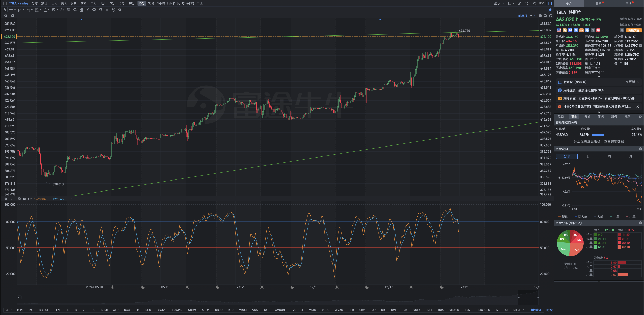Open KDJ indicator settings gear
This screenshot has width=644, height=315.
[x=6, y=199]
